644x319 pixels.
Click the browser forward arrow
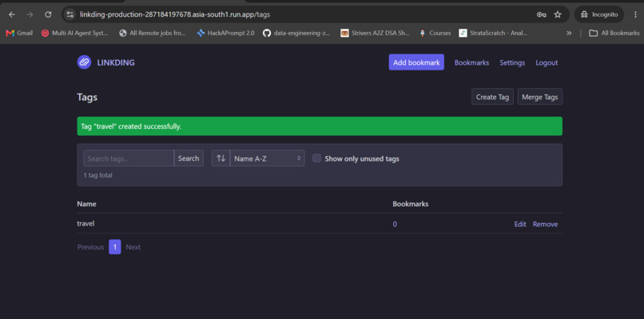pos(30,14)
